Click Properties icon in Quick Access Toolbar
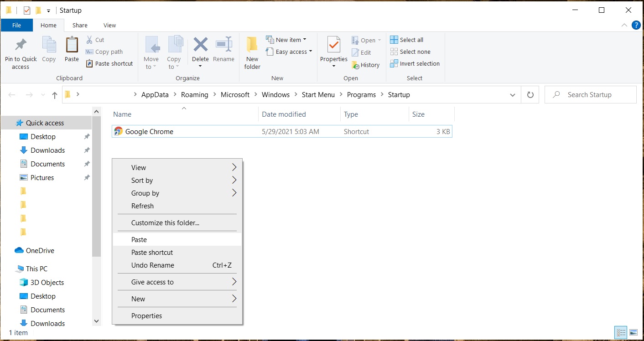 tap(27, 10)
